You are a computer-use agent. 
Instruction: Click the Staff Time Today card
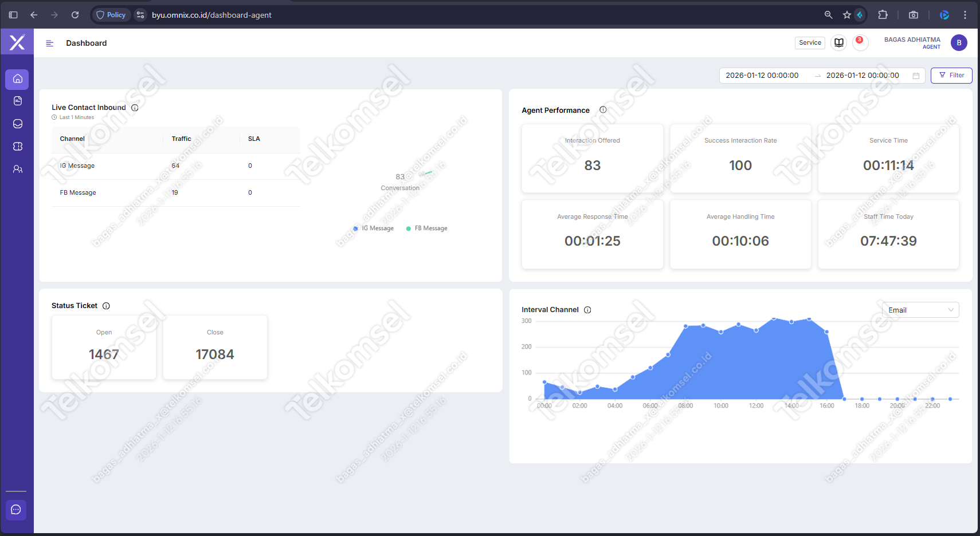coord(888,234)
